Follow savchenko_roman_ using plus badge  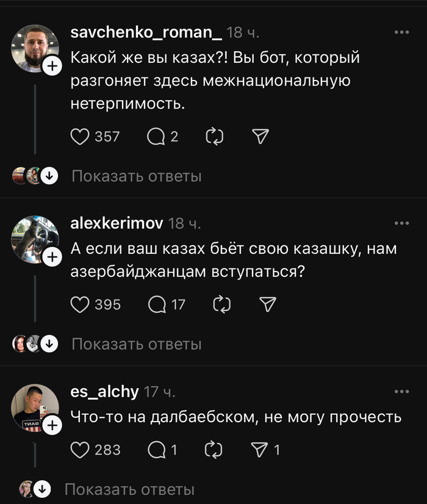coord(52,67)
